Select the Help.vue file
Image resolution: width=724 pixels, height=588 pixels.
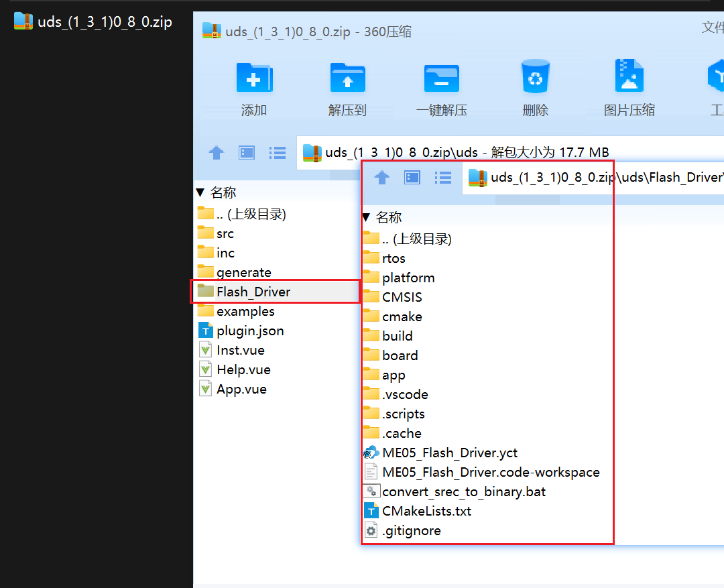(235, 369)
